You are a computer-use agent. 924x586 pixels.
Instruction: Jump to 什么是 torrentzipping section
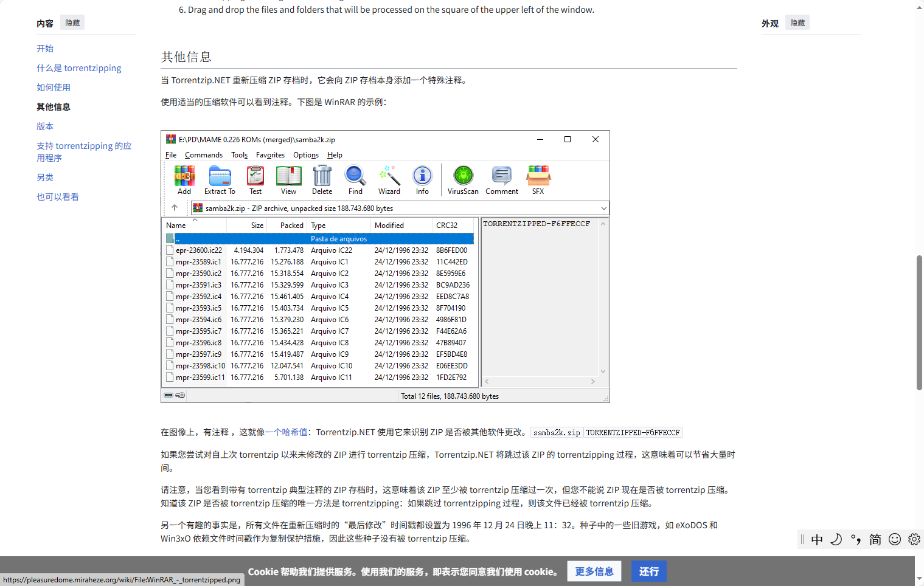coord(79,68)
